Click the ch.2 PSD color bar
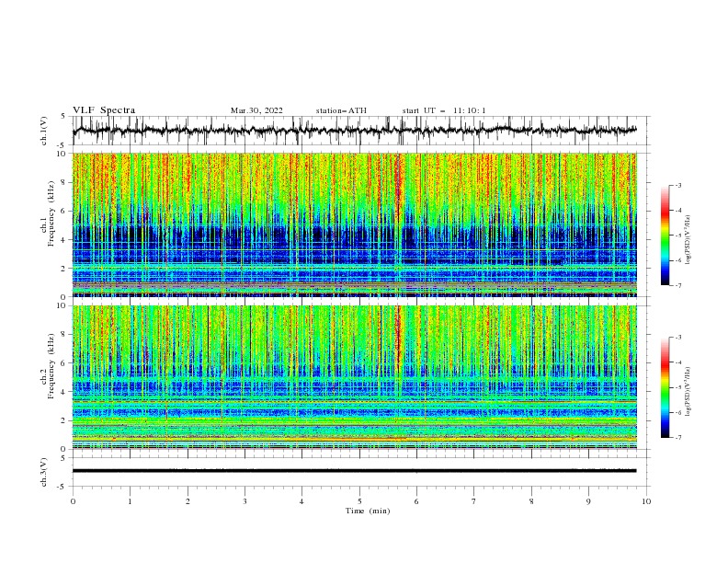The width and height of the screenshot is (728, 563). tap(665, 387)
